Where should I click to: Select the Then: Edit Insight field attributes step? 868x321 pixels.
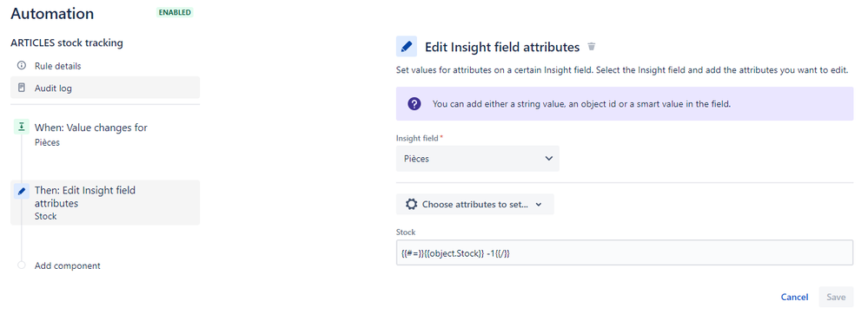click(x=105, y=203)
